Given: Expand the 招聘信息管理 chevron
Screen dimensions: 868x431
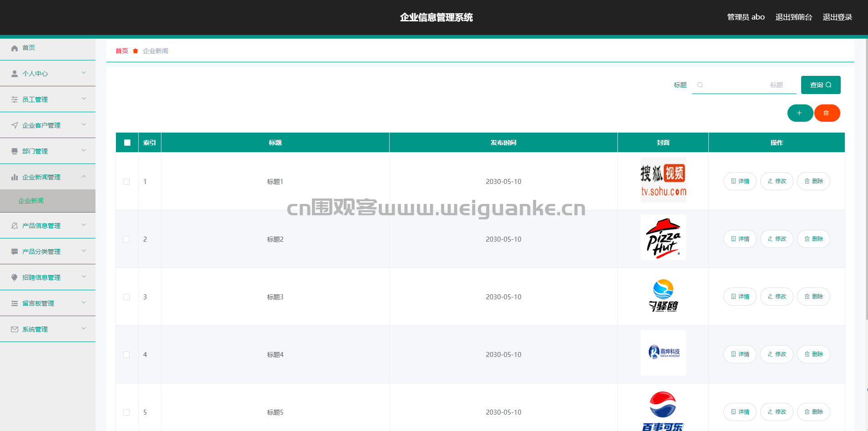Looking at the screenshot, I should tap(84, 277).
